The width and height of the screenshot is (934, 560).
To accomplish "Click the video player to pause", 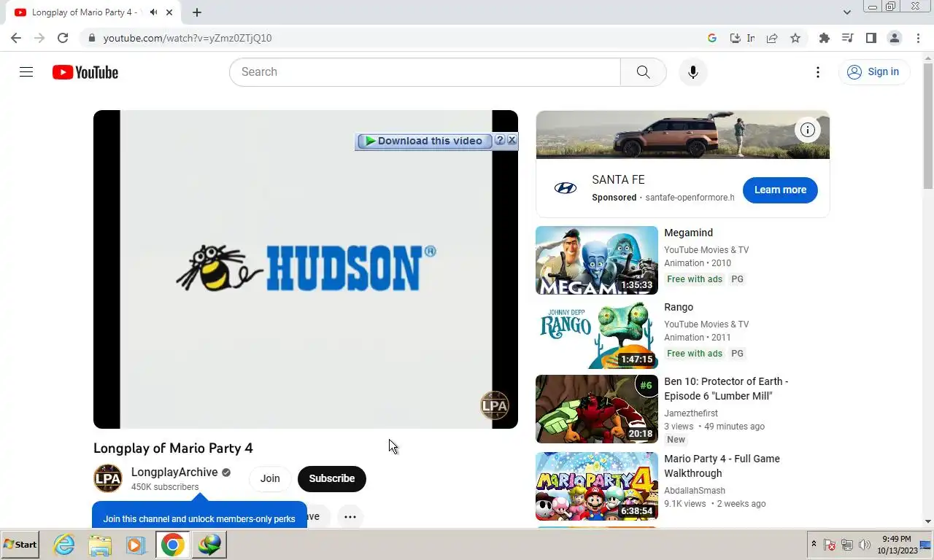I will [306, 269].
